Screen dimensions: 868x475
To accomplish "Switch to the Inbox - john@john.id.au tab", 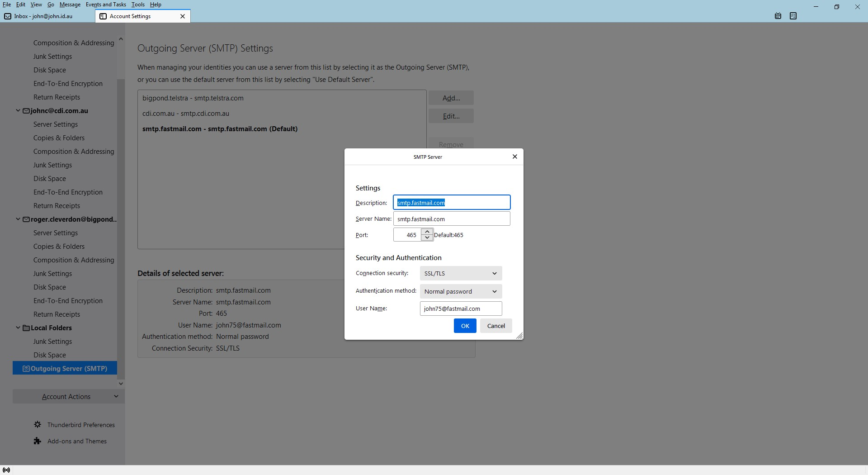I will (47, 16).
